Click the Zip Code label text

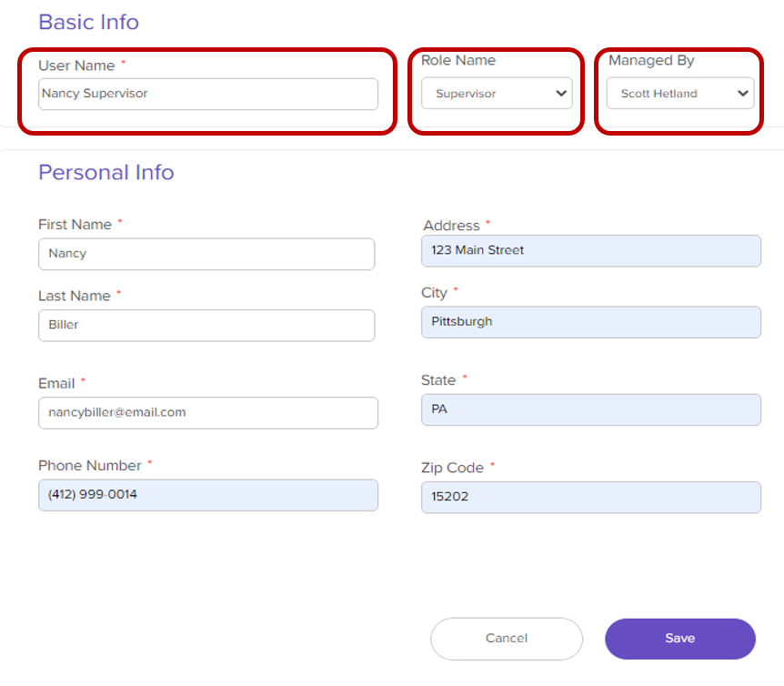pos(452,468)
